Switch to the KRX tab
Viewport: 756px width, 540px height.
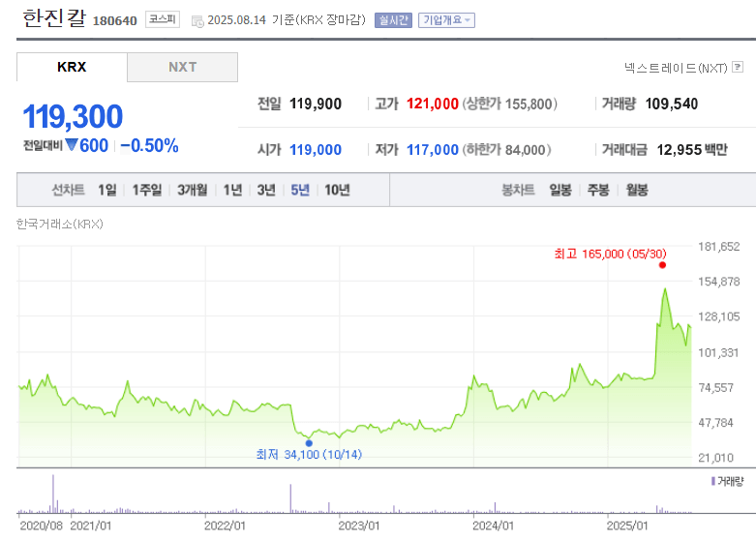point(72,67)
